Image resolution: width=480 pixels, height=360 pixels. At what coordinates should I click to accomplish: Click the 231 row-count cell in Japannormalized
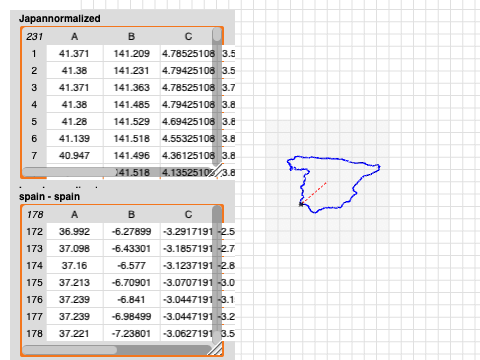point(34,36)
